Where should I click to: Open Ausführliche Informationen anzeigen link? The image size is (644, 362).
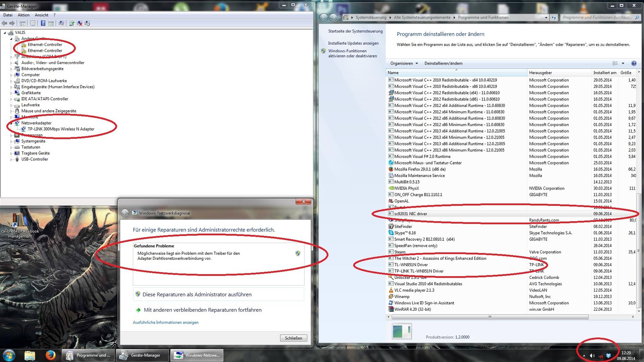click(x=165, y=323)
